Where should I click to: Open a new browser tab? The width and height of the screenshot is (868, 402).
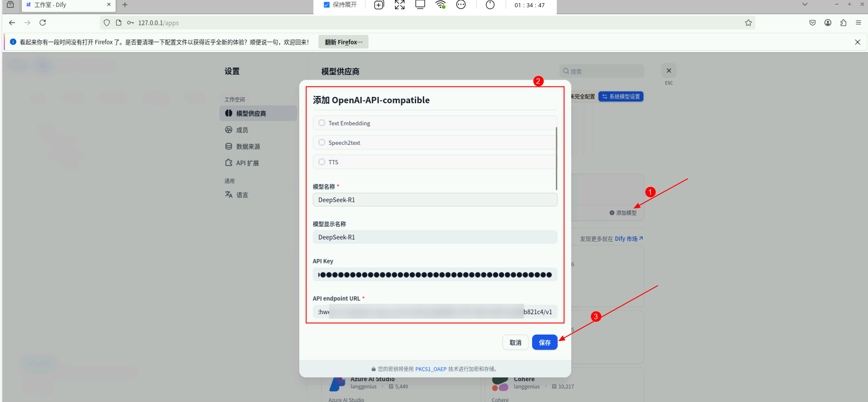tap(125, 5)
